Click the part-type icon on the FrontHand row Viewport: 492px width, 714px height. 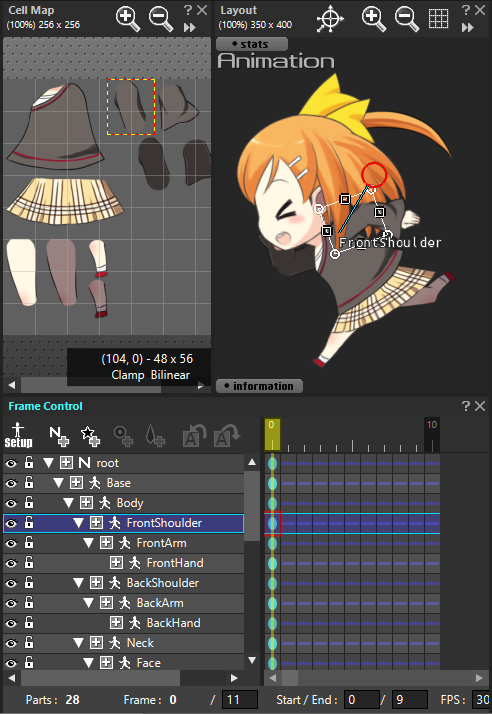[135, 563]
